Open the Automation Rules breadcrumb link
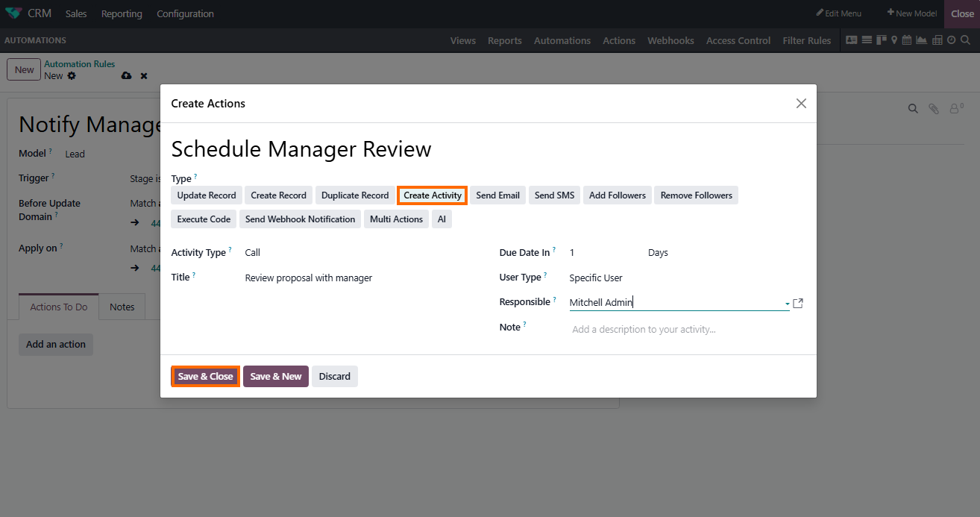Screen dimensions: 980x517 tap(79, 64)
